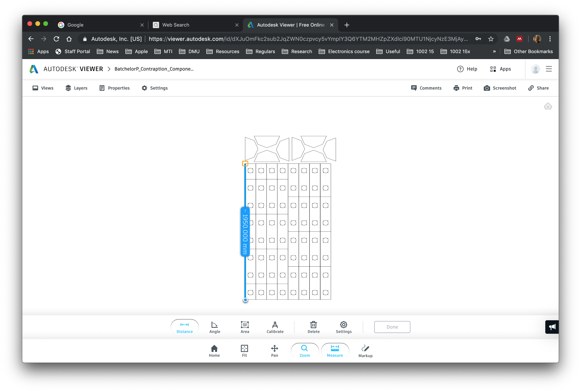The width and height of the screenshot is (581, 392).
Task: Take a Screenshot of the view
Action: (x=500, y=88)
